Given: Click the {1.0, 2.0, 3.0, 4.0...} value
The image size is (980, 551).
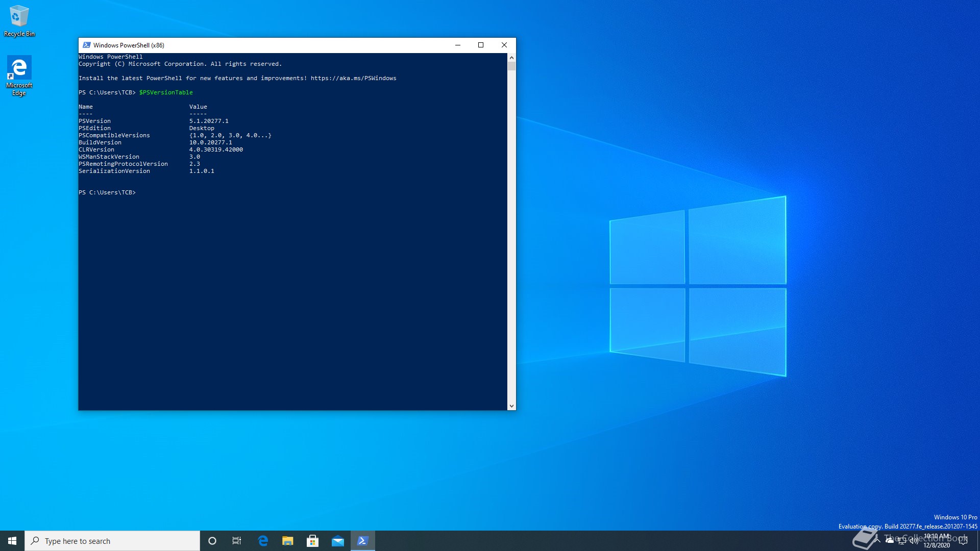Looking at the screenshot, I should (x=230, y=135).
